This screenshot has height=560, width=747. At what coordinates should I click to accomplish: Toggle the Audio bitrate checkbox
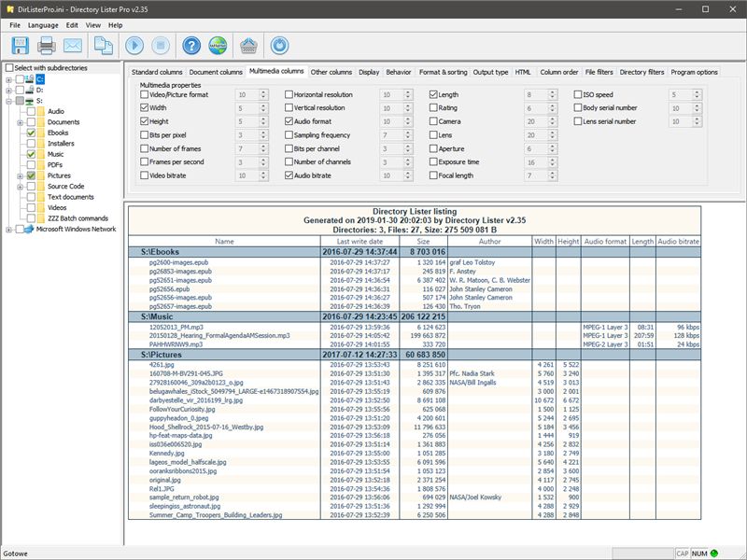(x=289, y=175)
